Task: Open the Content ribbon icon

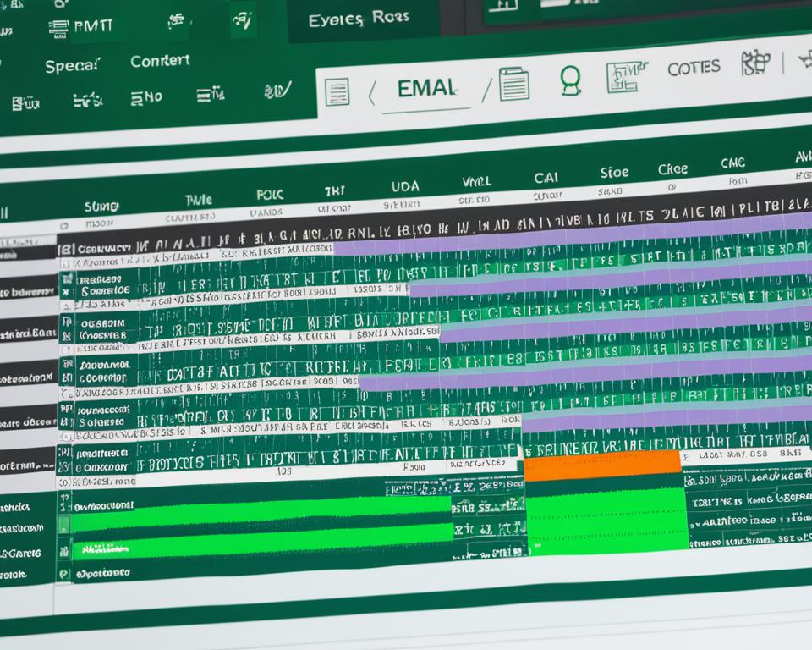Action: pyautogui.click(x=162, y=61)
